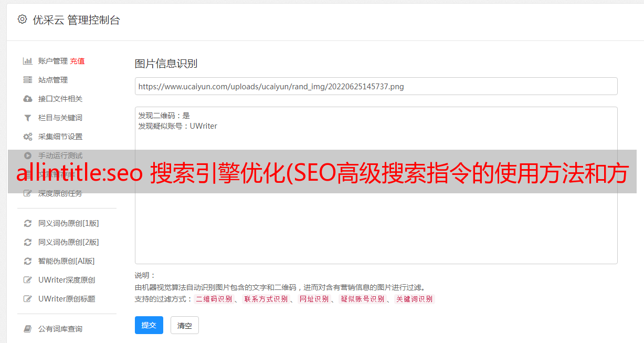Click the book icon for 公有词库查询
Screen dimensions: 644x343
[28, 329]
